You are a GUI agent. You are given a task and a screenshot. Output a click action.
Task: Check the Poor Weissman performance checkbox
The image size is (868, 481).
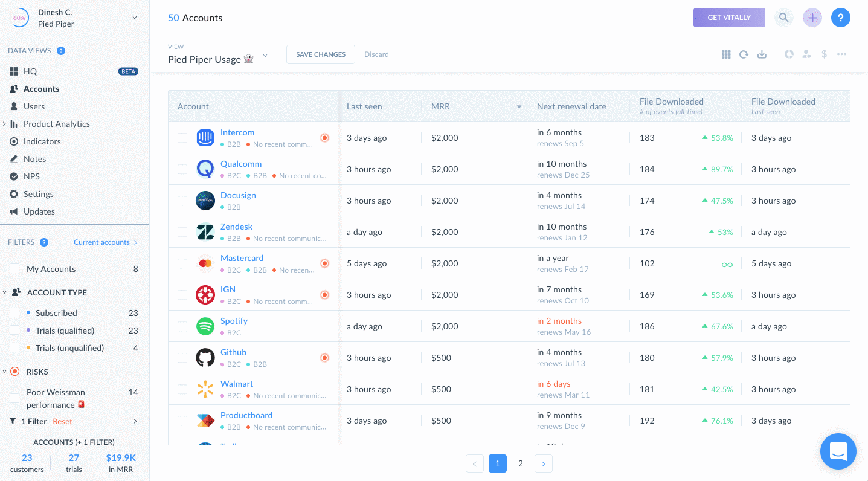pos(14,398)
